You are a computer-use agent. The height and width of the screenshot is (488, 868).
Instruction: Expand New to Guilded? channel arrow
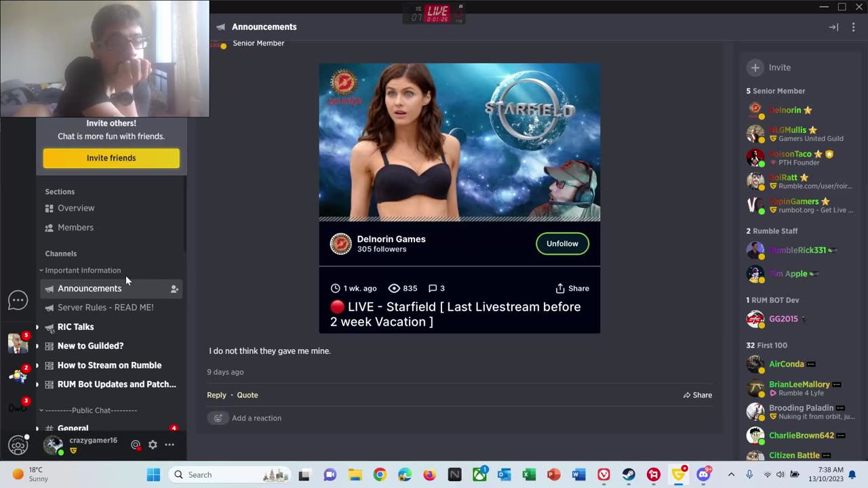coord(37,346)
